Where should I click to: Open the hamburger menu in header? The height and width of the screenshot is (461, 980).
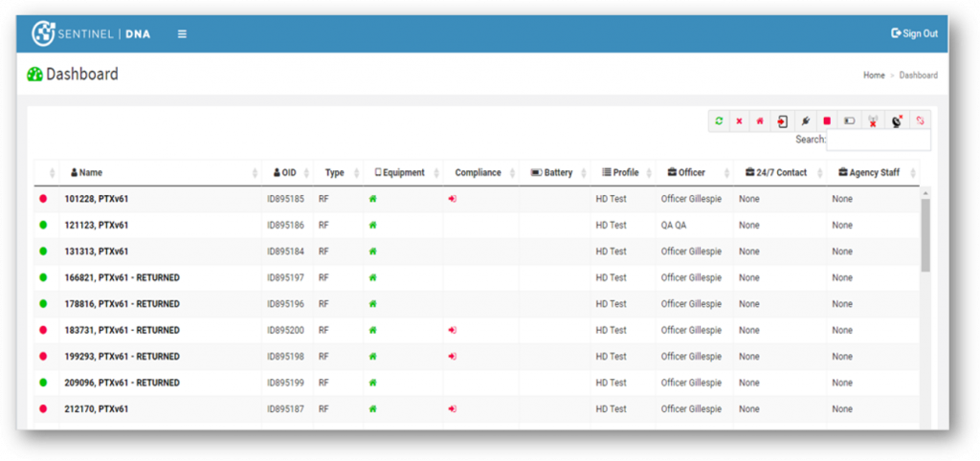[x=182, y=33]
